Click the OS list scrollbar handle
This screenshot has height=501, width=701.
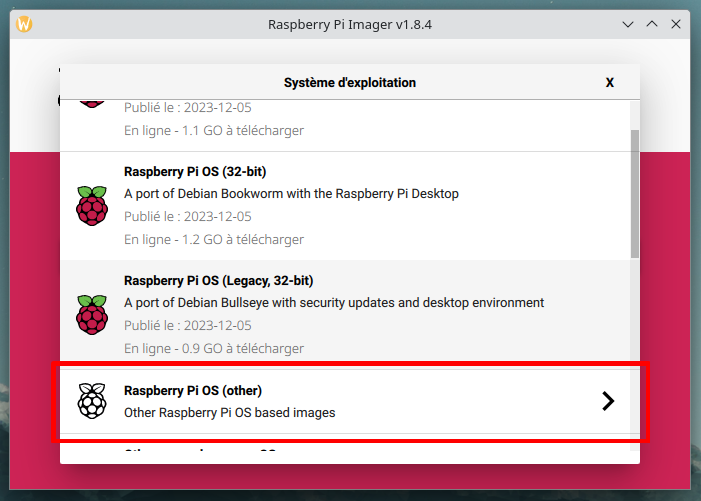pyautogui.click(x=635, y=194)
